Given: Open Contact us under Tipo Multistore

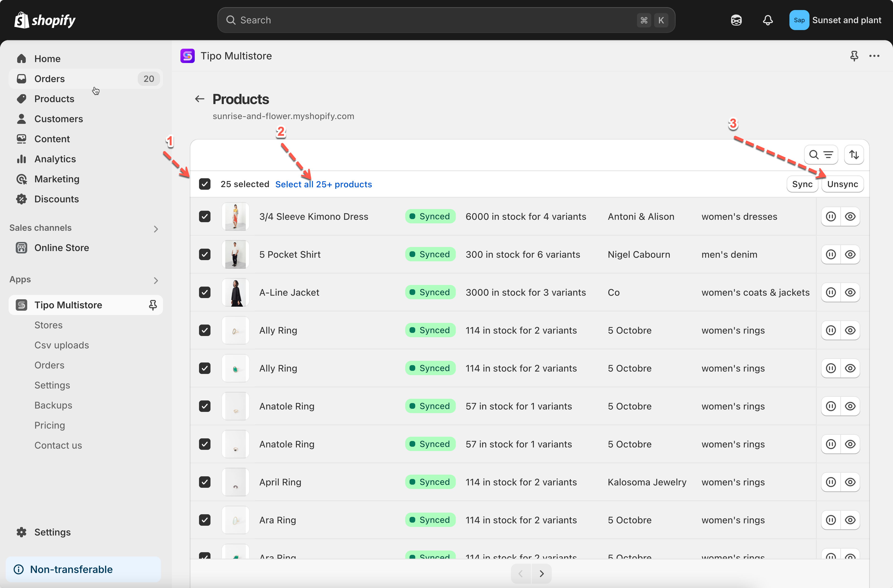Looking at the screenshot, I should coord(58,445).
